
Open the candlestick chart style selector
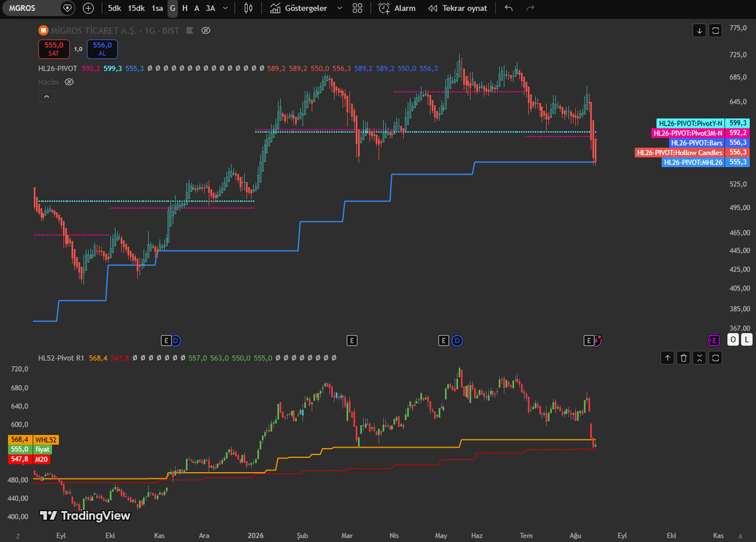(x=248, y=8)
